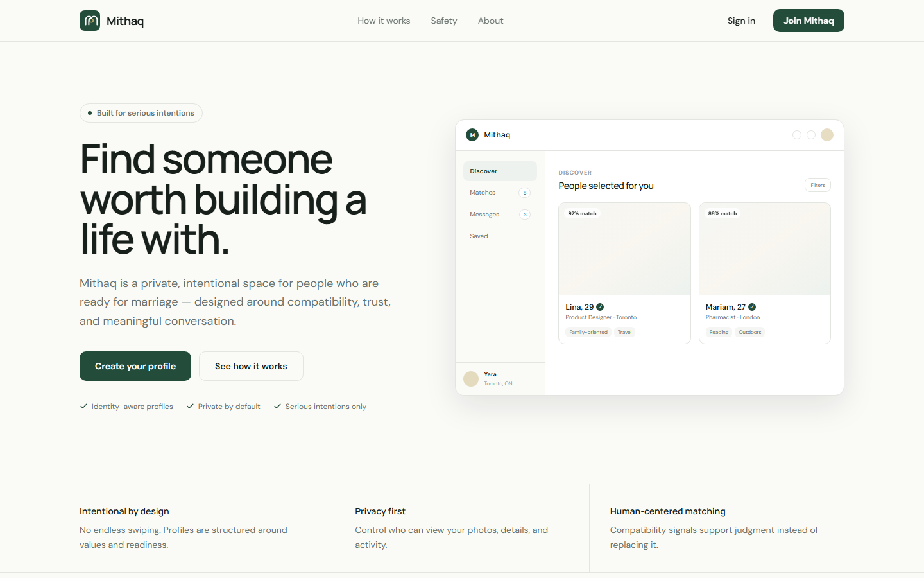Click the Privacy first heading
924x578 pixels.
click(x=381, y=511)
